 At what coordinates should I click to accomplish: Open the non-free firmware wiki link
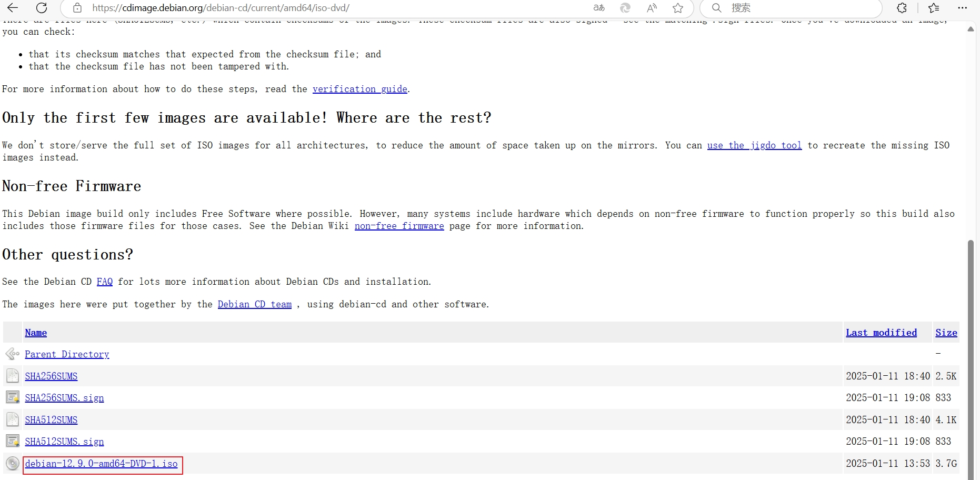399,226
